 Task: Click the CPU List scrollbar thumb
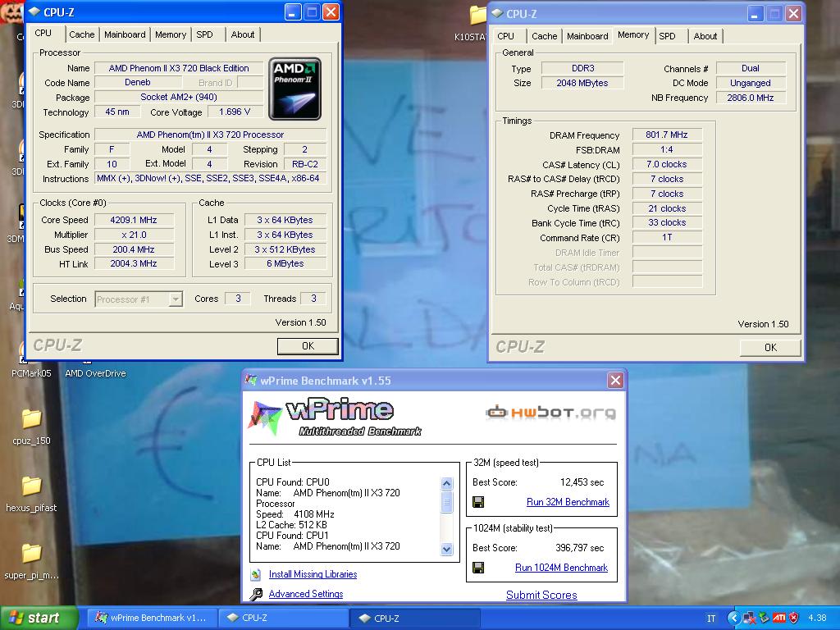446,502
